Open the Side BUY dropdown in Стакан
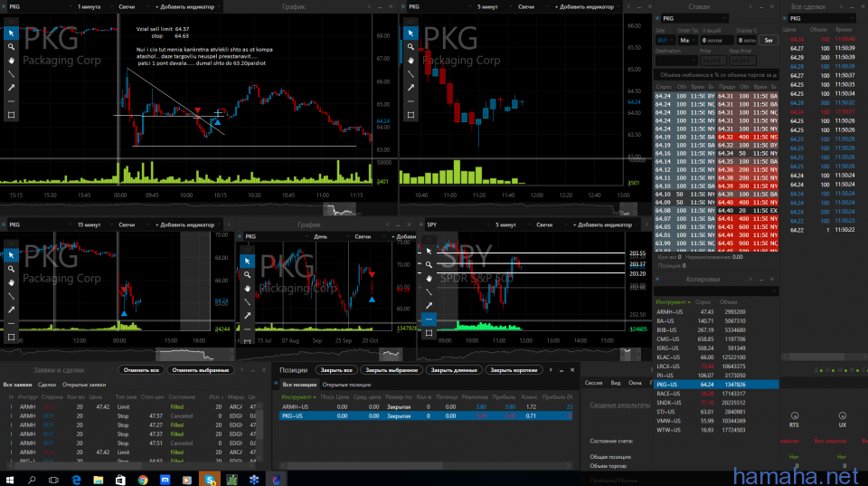The width and height of the screenshot is (868, 486). pyautogui.click(x=665, y=41)
